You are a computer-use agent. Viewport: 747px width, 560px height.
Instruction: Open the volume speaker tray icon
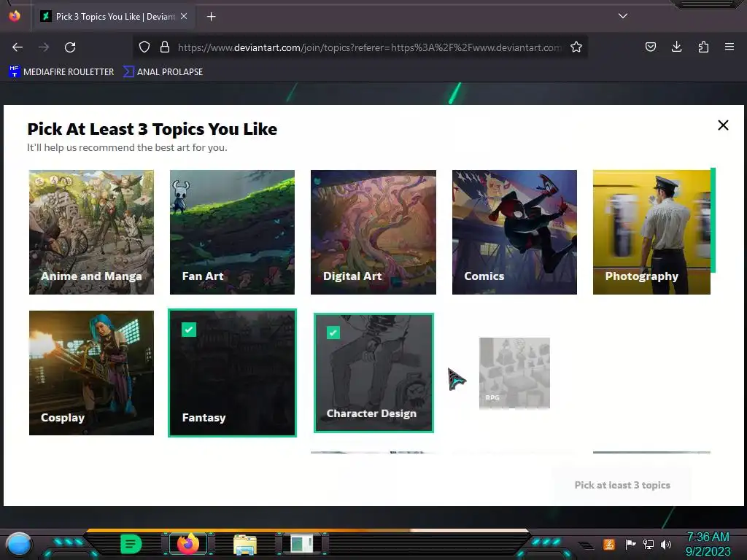(x=666, y=544)
